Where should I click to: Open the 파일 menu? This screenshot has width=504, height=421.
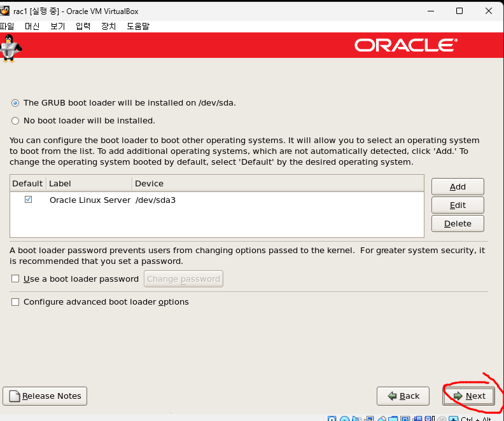click(x=7, y=26)
